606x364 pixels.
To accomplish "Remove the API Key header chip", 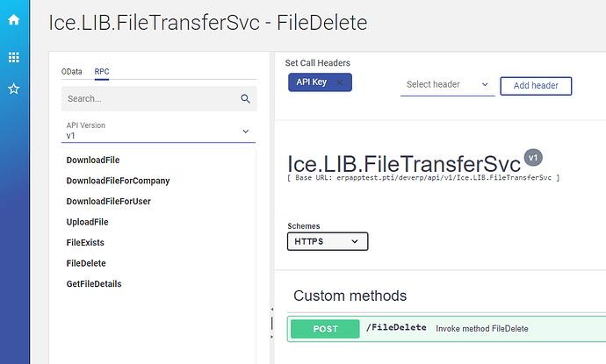I will click(340, 82).
